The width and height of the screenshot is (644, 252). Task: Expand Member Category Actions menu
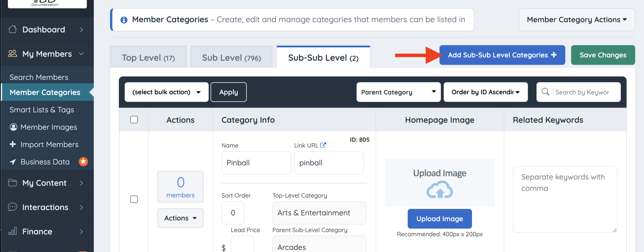click(576, 20)
